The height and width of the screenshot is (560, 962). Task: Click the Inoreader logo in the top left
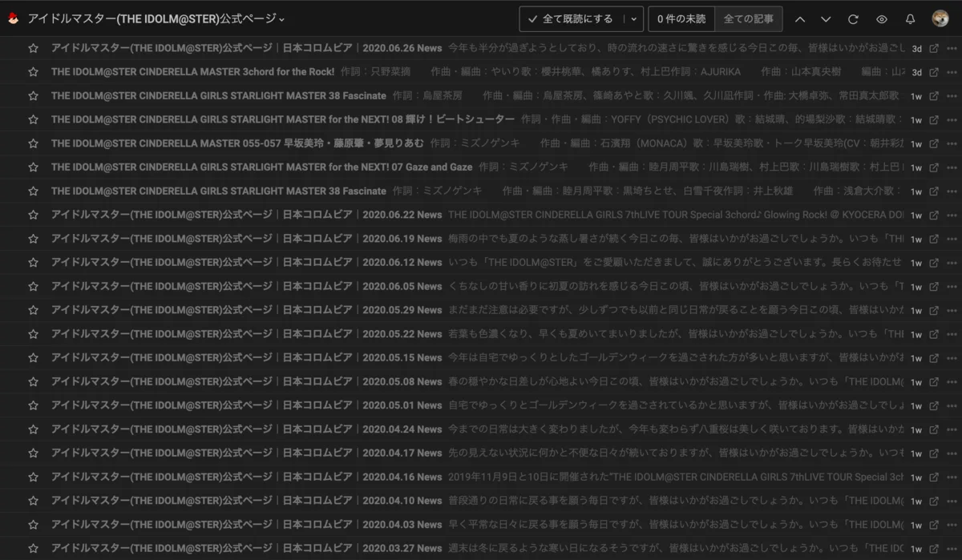pyautogui.click(x=11, y=18)
